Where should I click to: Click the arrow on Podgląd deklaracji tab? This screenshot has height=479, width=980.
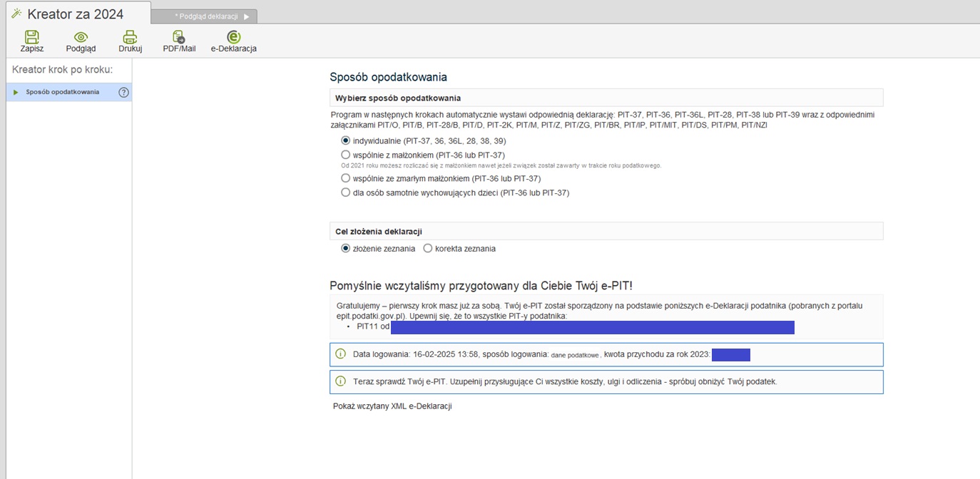(247, 16)
